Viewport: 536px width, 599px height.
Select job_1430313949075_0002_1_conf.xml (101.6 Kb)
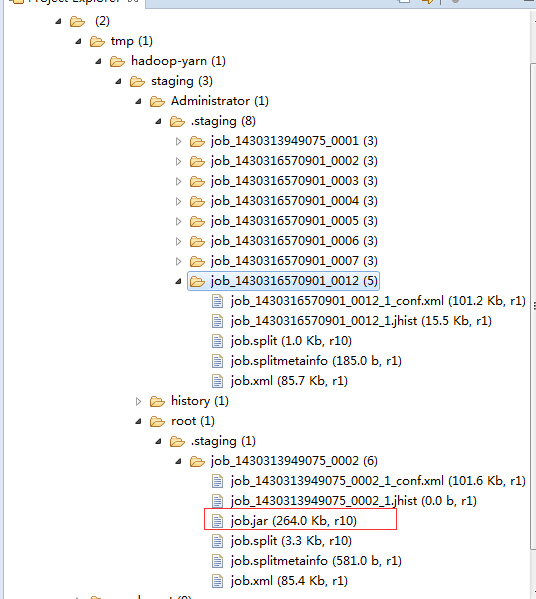tap(378, 481)
